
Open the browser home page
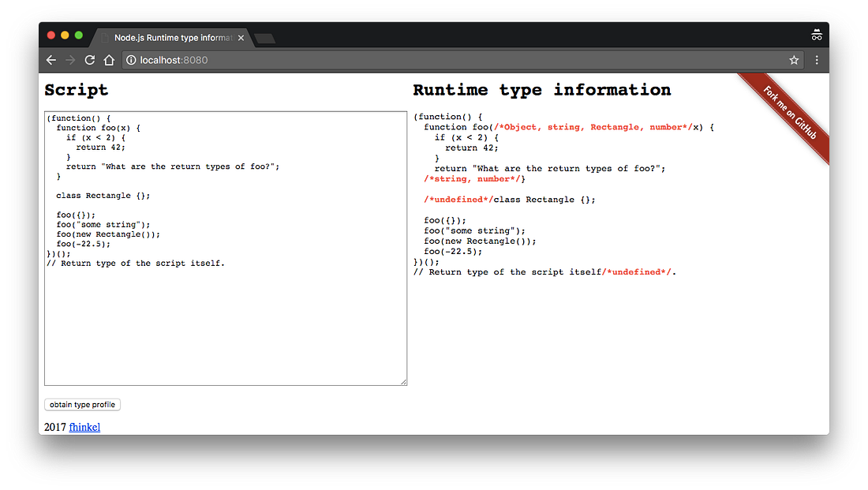click(x=109, y=59)
